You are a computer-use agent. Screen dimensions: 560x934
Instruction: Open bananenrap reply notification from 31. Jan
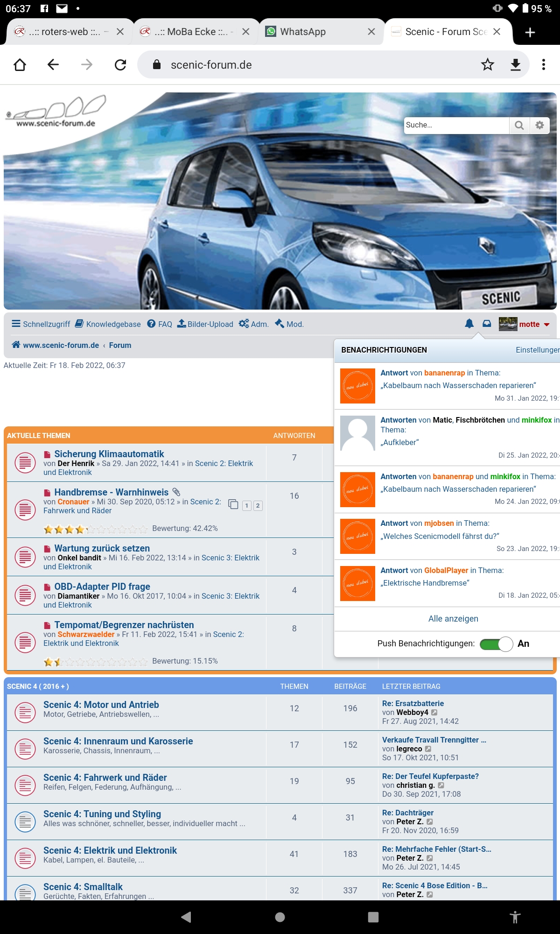447,386
